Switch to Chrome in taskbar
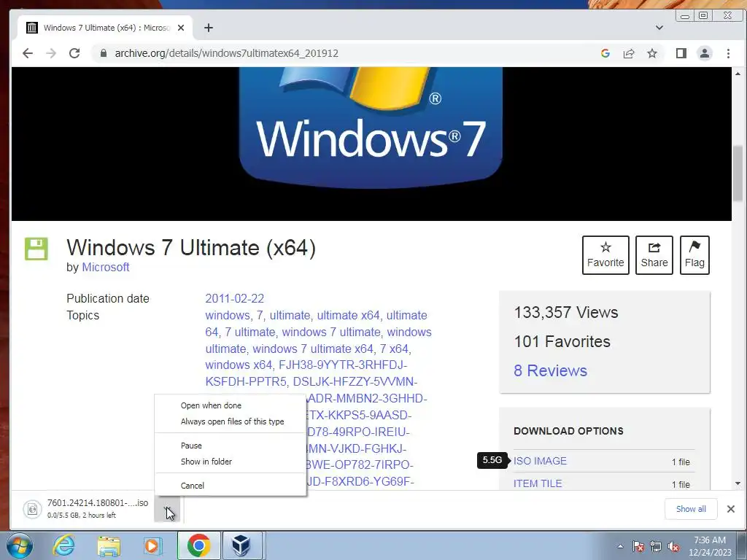The width and height of the screenshot is (747, 560). [x=198, y=545]
